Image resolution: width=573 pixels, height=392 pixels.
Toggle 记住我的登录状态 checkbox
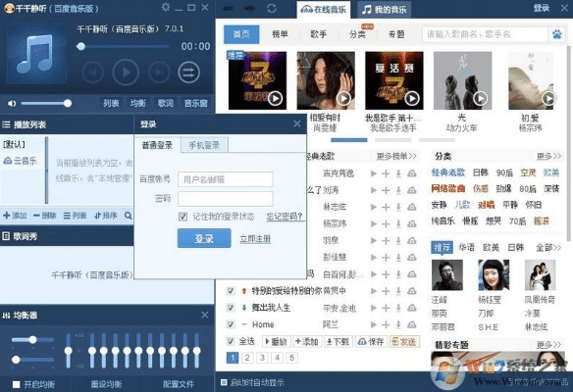coord(182,217)
